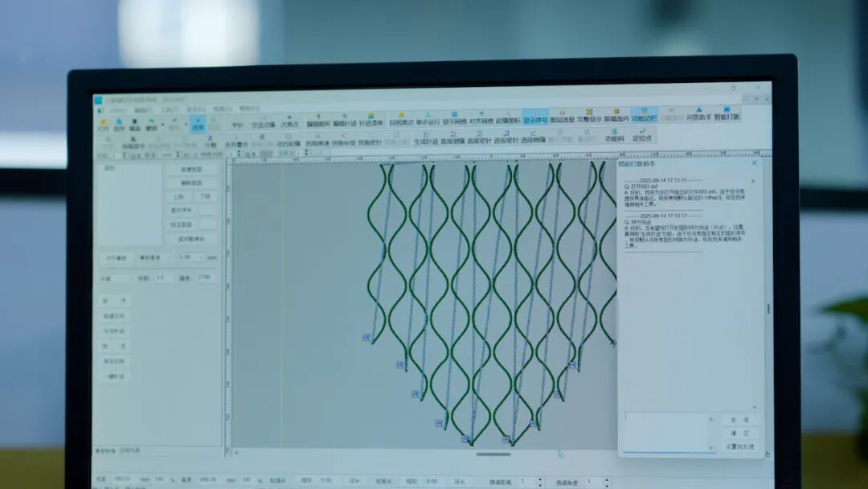Click the 生成针迹 toolbar icon
The image size is (868, 489).
click(x=426, y=137)
